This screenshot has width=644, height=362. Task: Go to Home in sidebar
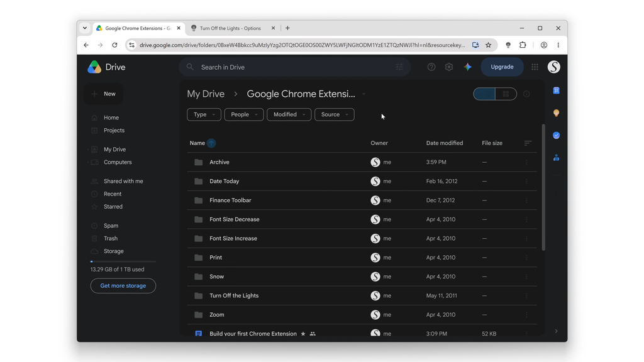tap(111, 118)
